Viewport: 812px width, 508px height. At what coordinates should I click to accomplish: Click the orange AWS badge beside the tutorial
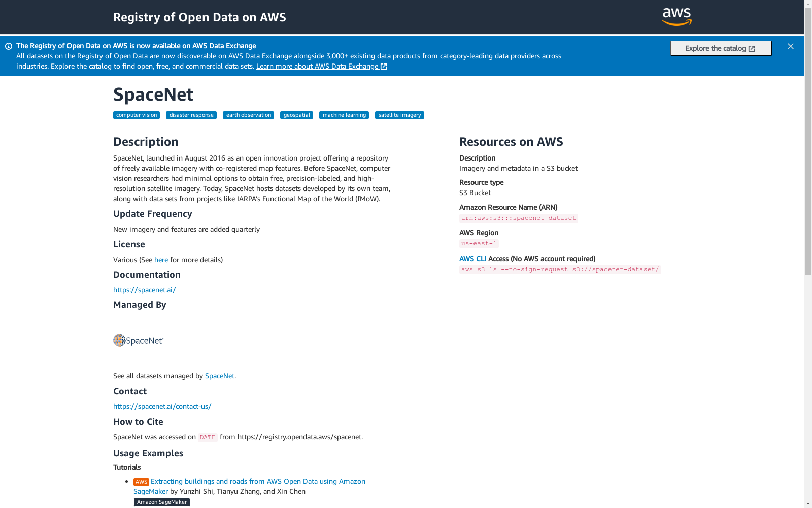point(141,482)
